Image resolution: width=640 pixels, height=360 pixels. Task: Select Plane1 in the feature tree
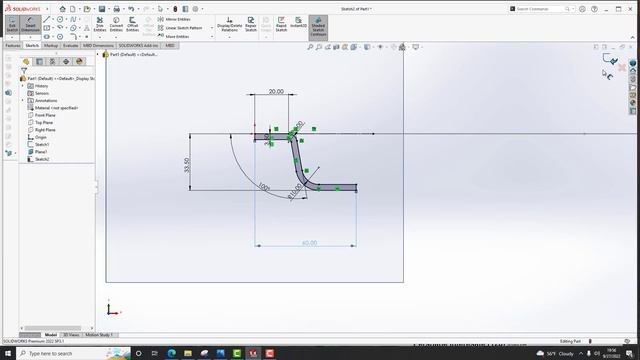(37, 152)
